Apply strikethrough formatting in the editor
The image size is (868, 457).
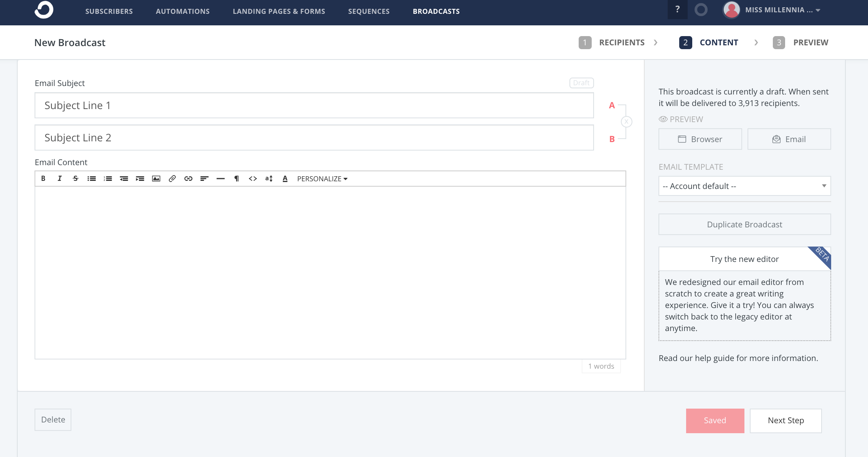[x=76, y=178]
